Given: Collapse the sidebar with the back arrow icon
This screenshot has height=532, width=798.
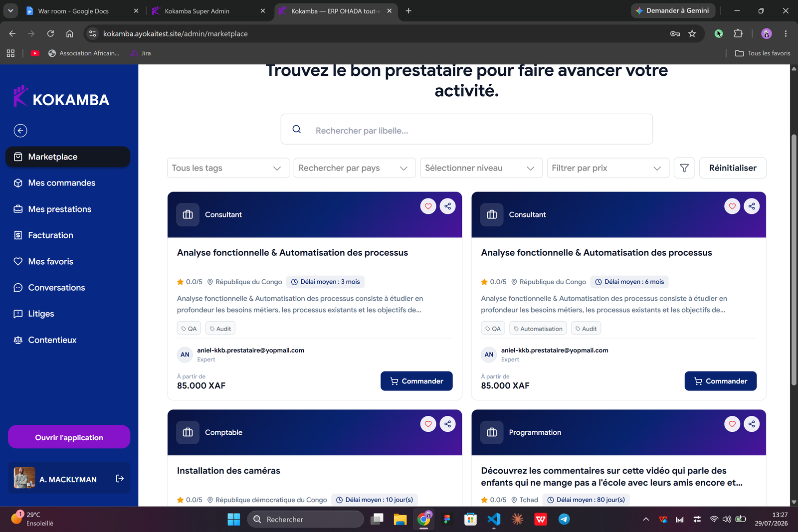Looking at the screenshot, I should coord(20,131).
